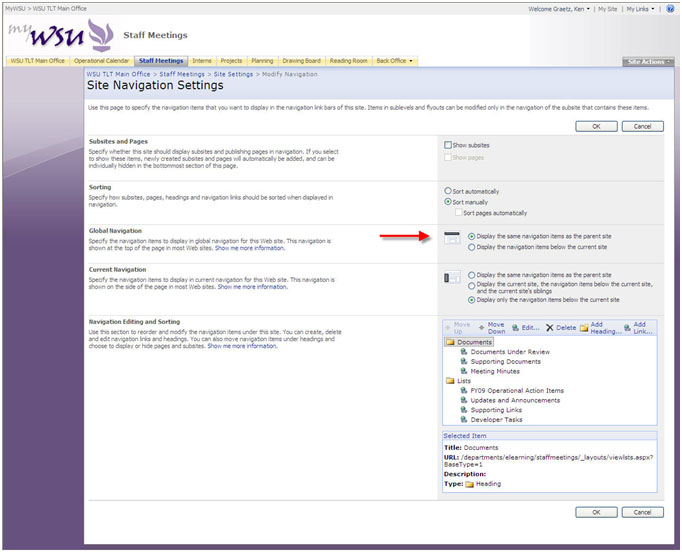The image size is (682, 553).
Task: Check Sort pages automatically checkbox
Action: tap(458, 212)
